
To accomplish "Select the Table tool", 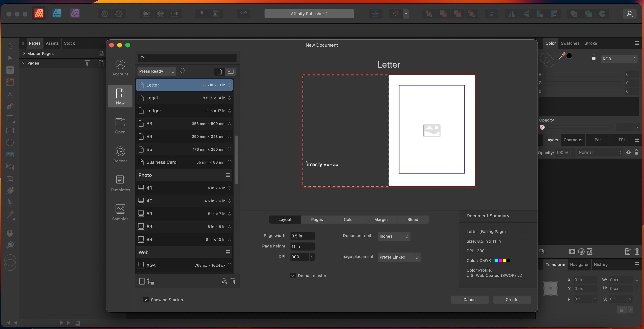I will (x=10, y=82).
